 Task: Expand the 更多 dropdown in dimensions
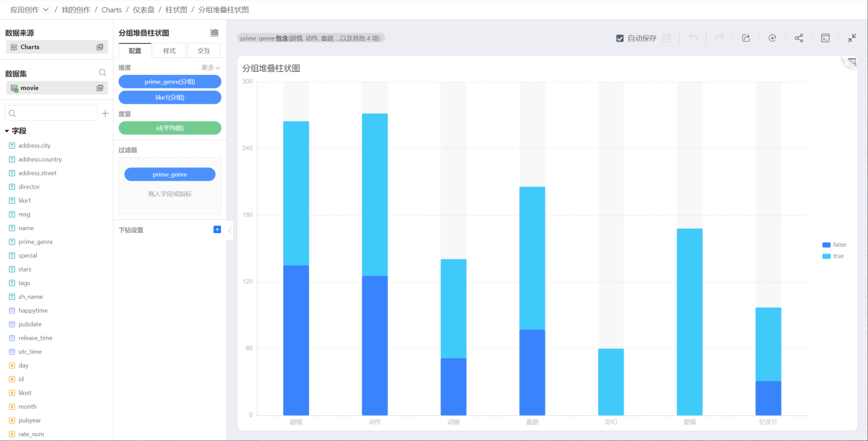pos(211,67)
